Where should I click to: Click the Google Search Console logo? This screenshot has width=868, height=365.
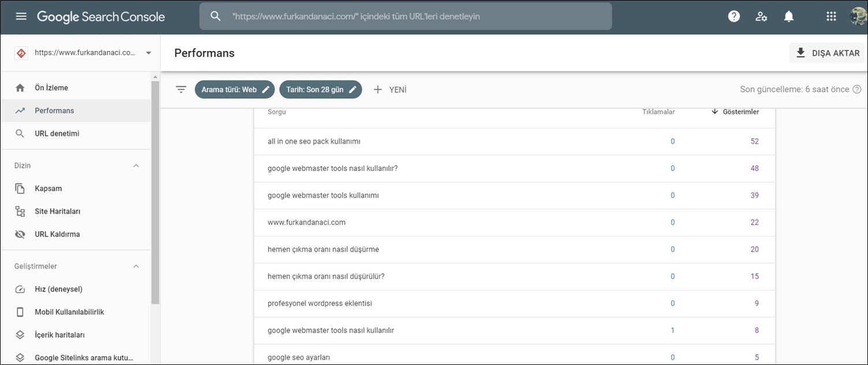(x=101, y=16)
